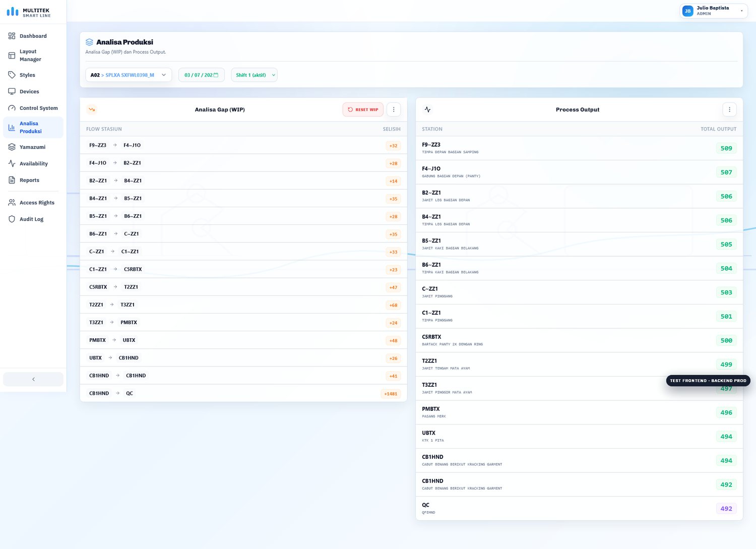Click the C~ZZ1 Jahit Pinggang station row

coord(579,292)
